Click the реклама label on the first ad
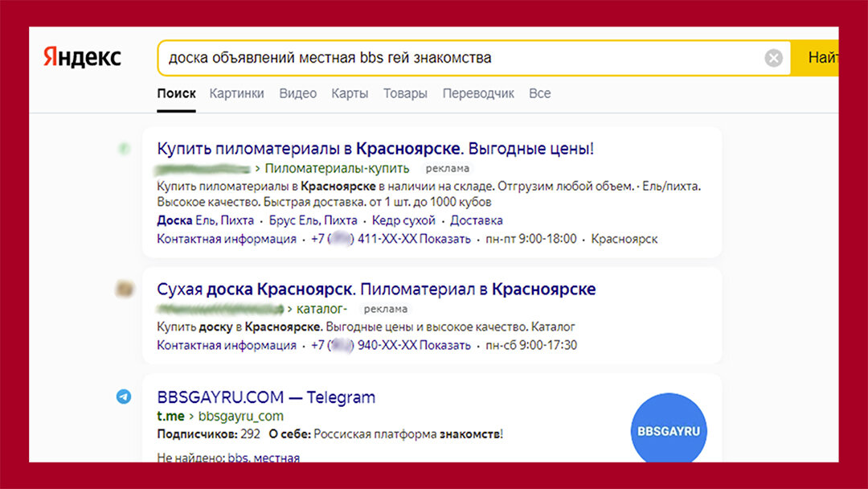Image resolution: width=868 pixels, height=489 pixels. click(448, 168)
